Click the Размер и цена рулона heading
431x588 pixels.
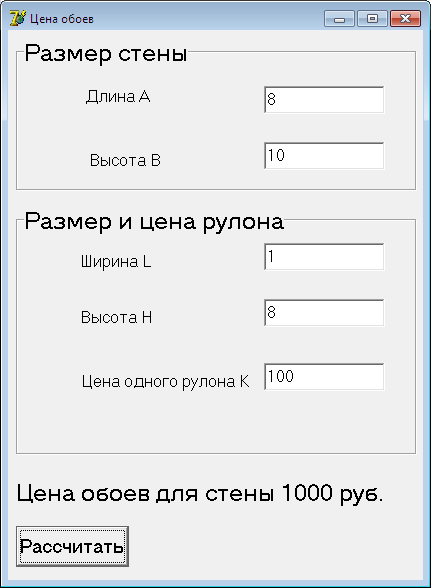coord(154,222)
